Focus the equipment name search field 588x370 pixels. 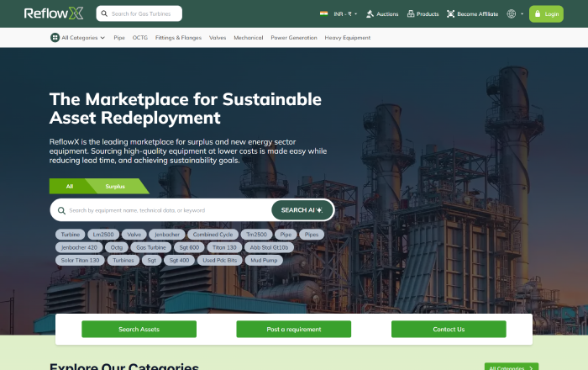pos(168,210)
